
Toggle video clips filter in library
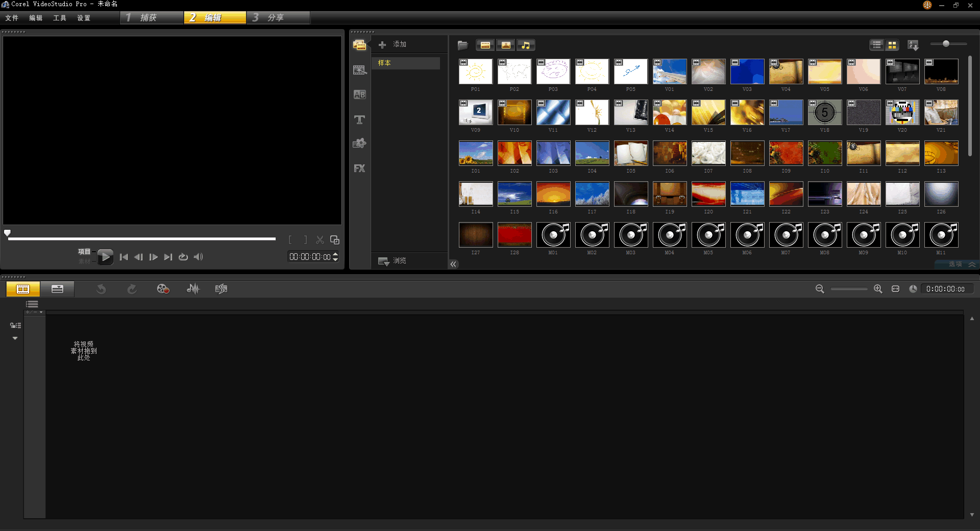(x=485, y=45)
